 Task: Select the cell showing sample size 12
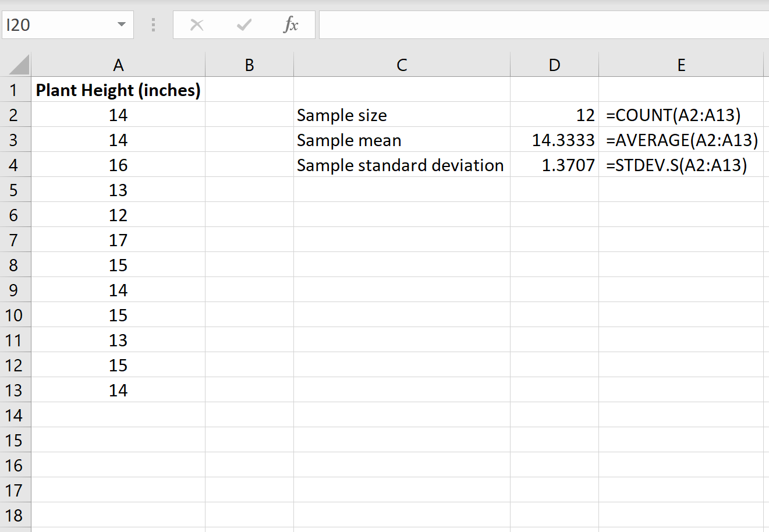(x=554, y=115)
